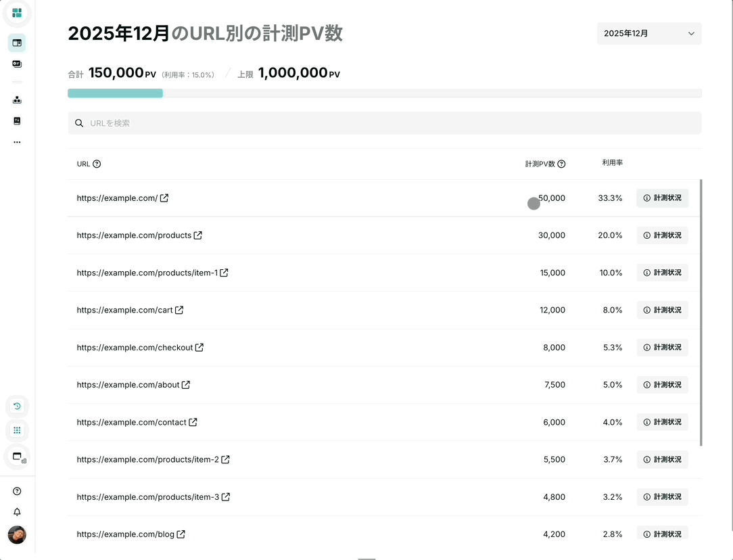
Task: Click the https://example.com/about URL text
Action: tap(128, 385)
